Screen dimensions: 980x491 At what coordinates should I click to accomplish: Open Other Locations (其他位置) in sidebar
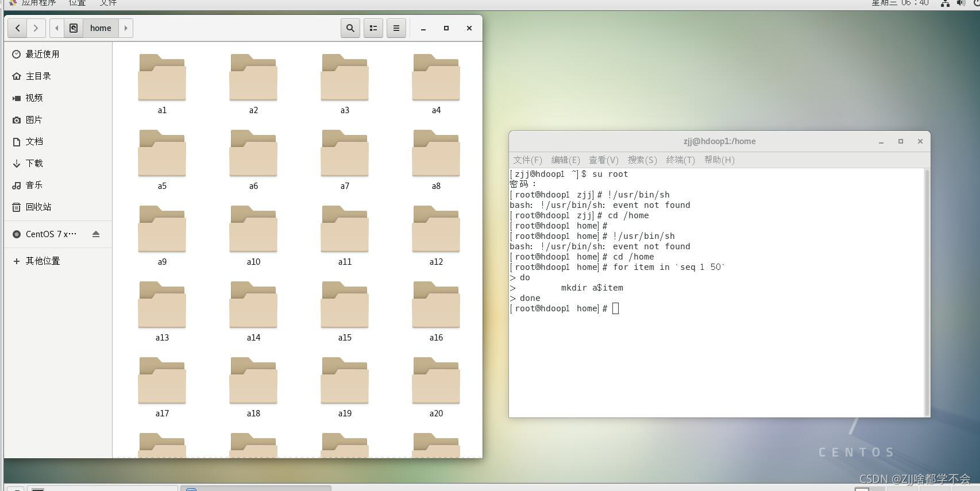pos(58,261)
